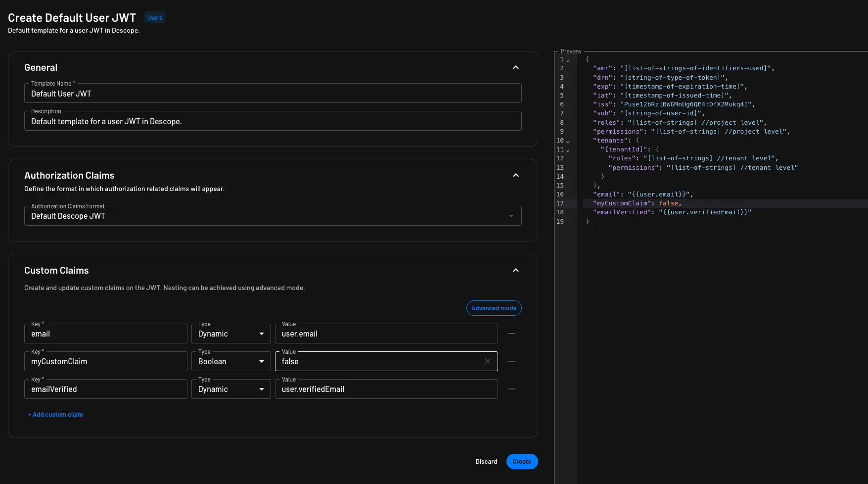Edit the user.verifiedEmail Value field

(386, 389)
